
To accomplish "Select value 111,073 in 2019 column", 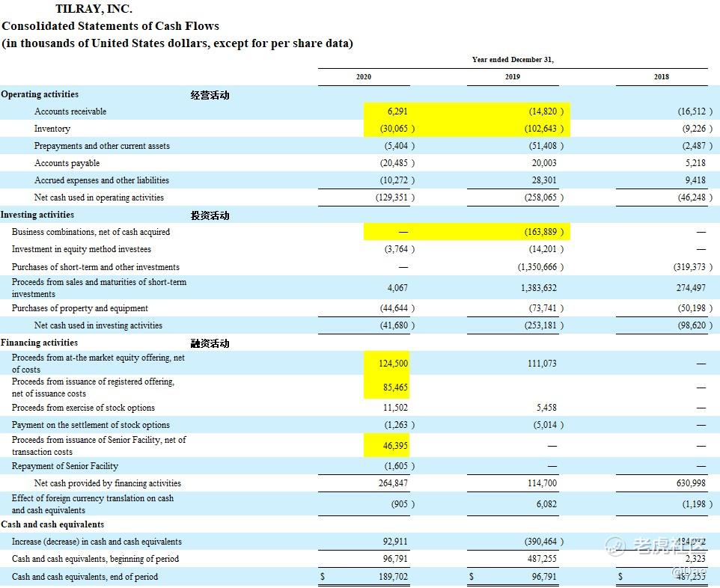I will tap(542, 364).
